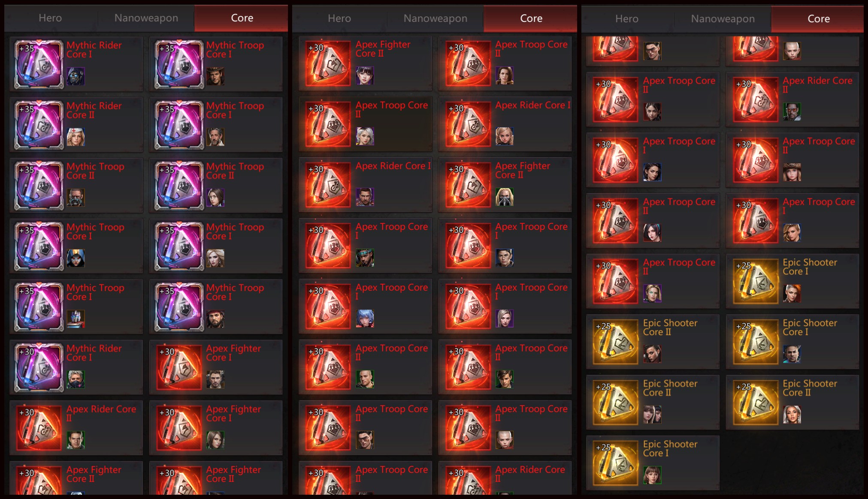Open the Nanoweapon tab in the middle panel
The height and width of the screenshot is (499, 868).
[x=436, y=18]
